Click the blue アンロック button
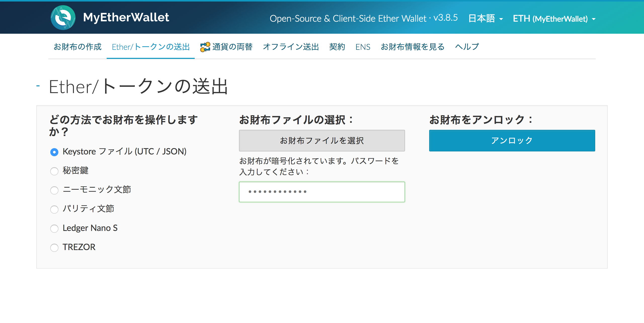 [x=512, y=141]
